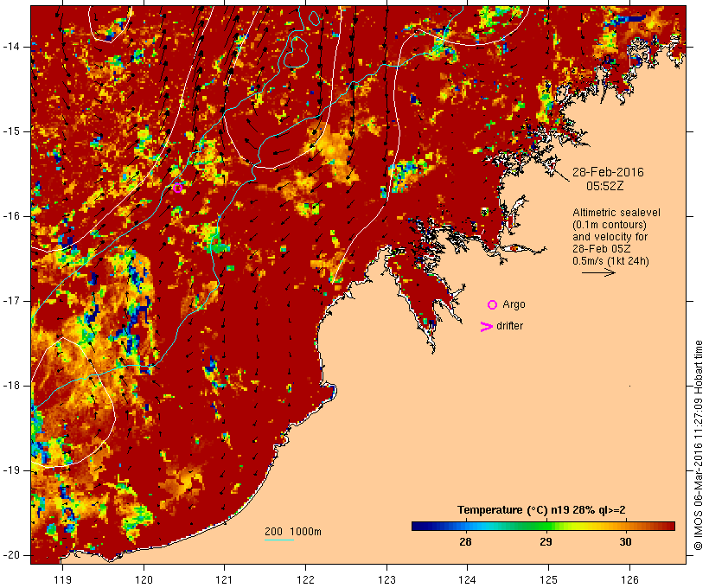Click the '-14' latitude axis label
This screenshot has height=588, width=709.
(10, 47)
